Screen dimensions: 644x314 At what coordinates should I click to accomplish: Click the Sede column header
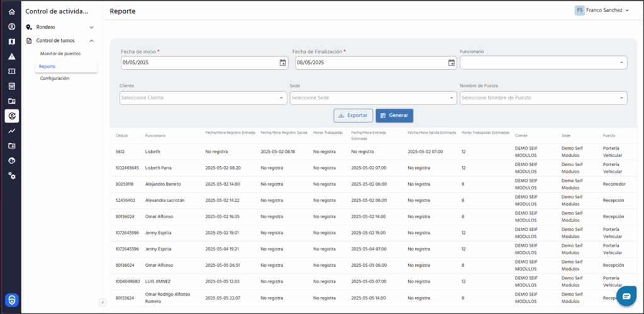coord(566,135)
